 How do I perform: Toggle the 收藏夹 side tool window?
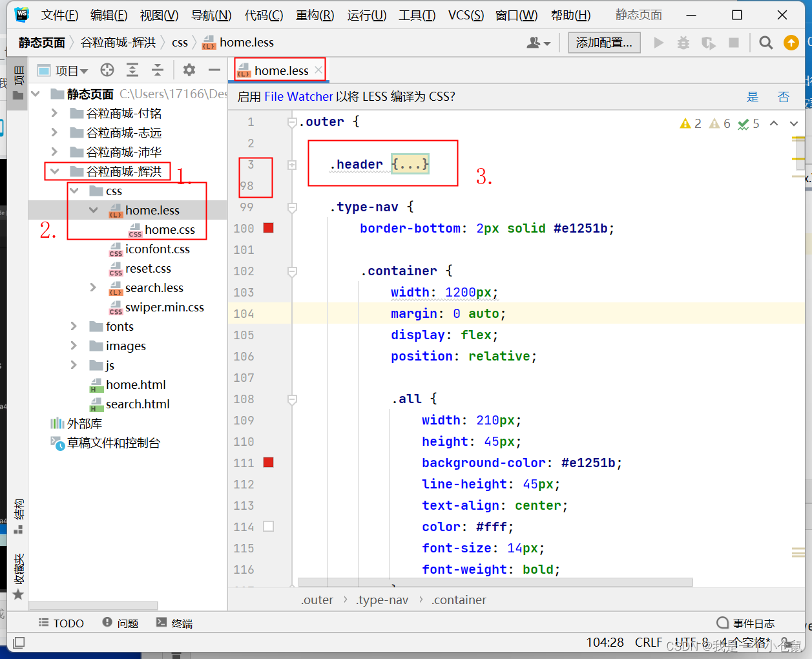click(19, 576)
